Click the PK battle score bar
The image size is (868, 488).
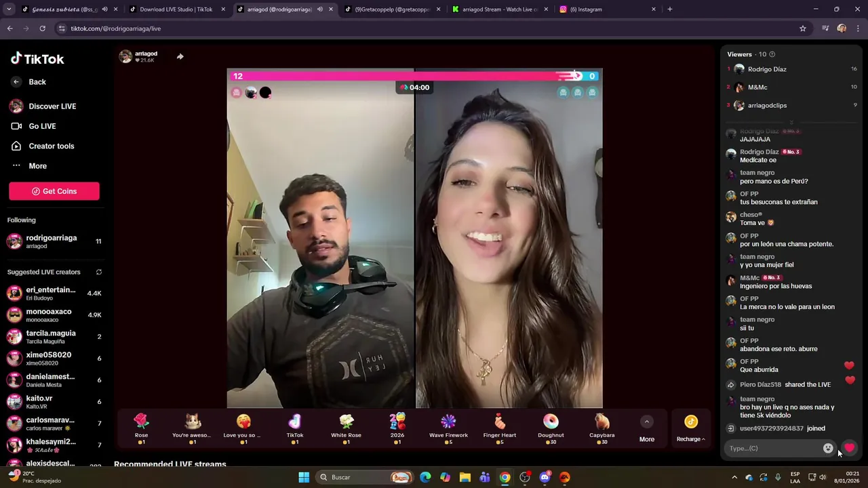pyautogui.click(x=414, y=76)
